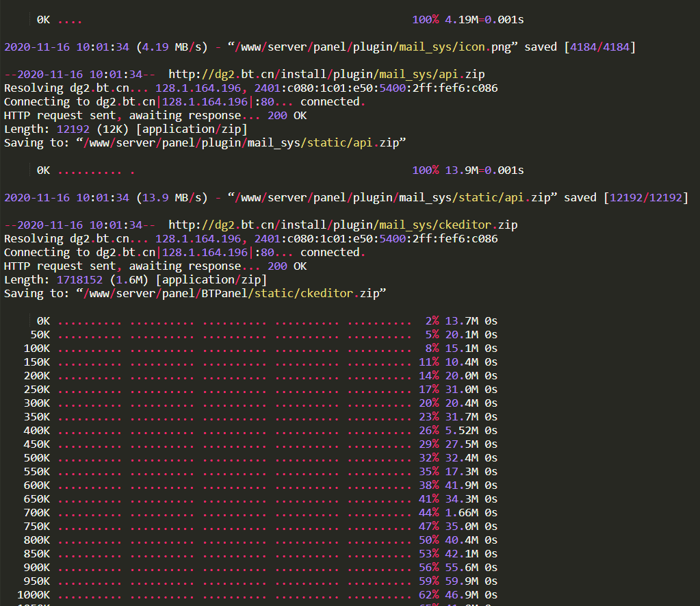Select the text 'Length: 1718152 (1.6M)'
This screenshot has width=700, height=606.
(x=76, y=280)
